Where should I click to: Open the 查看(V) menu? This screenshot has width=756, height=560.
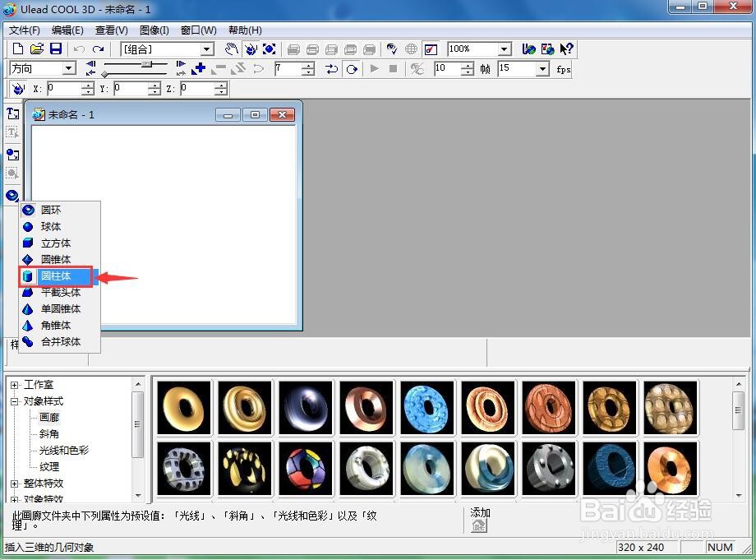[112, 30]
